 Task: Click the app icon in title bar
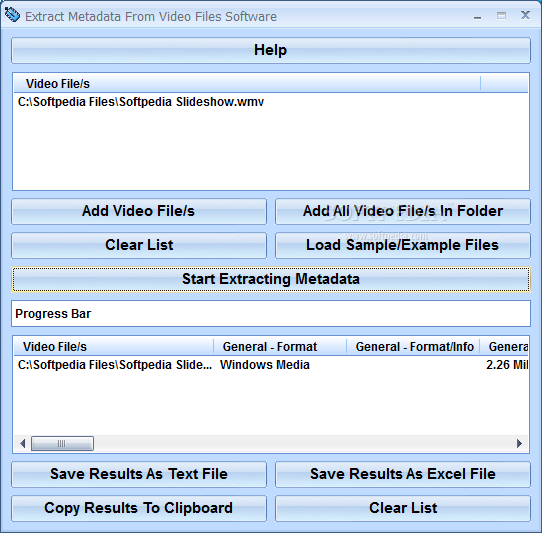point(12,15)
